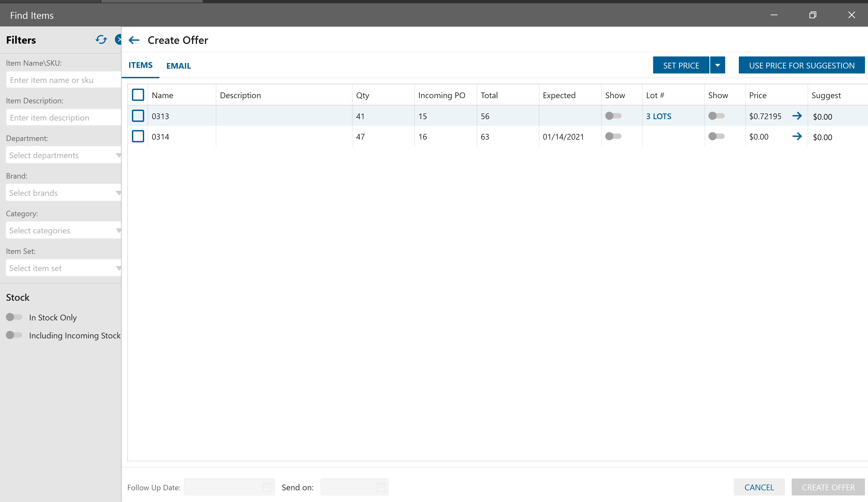Expand the Select brands dropdown

coord(63,193)
